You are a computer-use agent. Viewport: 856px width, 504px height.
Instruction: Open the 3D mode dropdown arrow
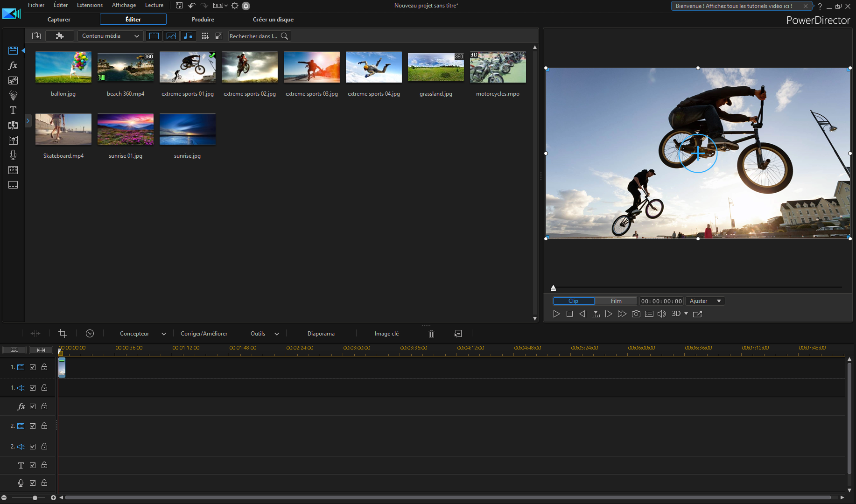tap(686, 314)
